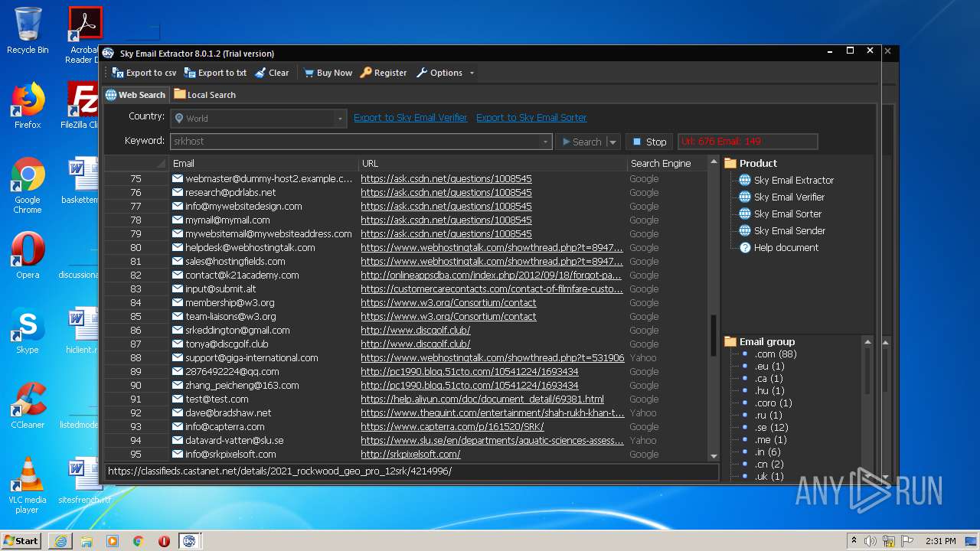Switch to the Local Search tab

tap(204, 95)
